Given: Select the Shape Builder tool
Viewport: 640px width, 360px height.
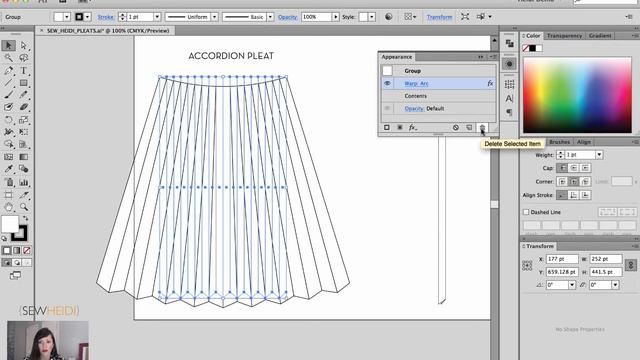Looking at the screenshot, I should [x=9, y=144].
